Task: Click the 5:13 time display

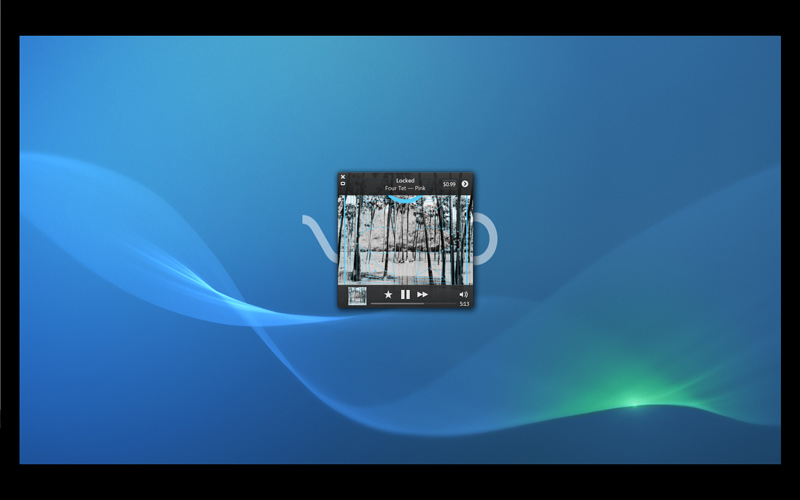Action: coord(464,304)
